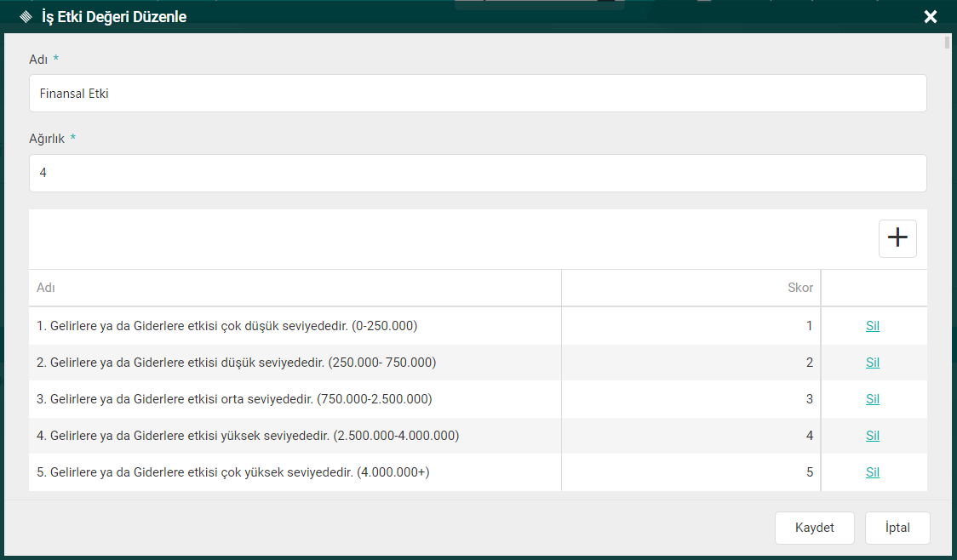Save changes with the Kaydet button
The image size is (957, 560).
pos(814,528)
